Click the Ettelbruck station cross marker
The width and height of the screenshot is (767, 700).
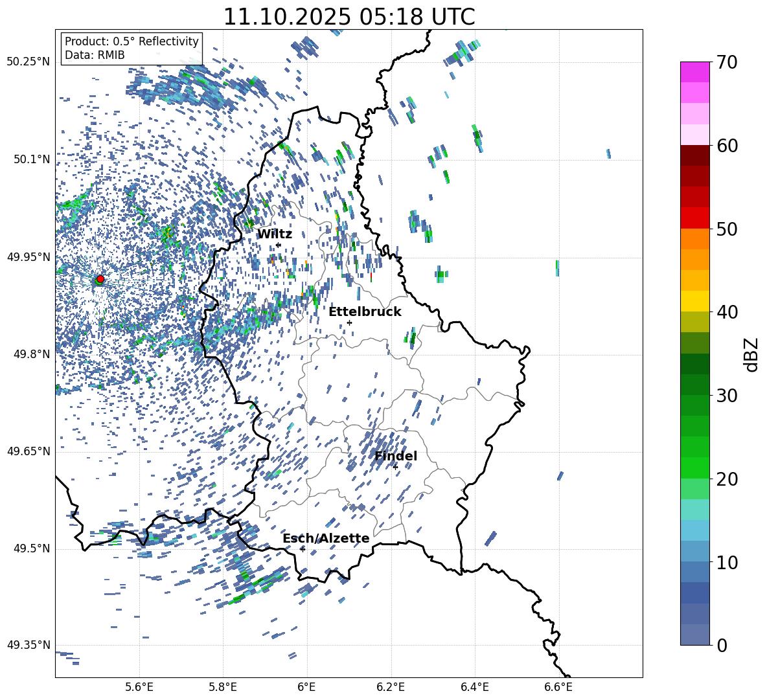(x=349, y=322)
